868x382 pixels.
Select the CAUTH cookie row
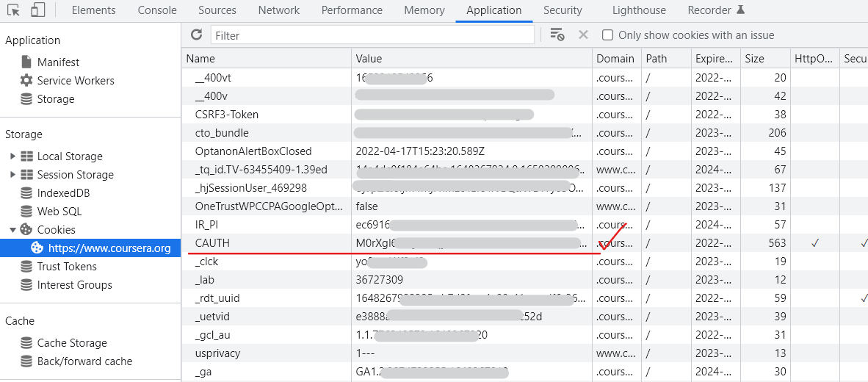525,243
